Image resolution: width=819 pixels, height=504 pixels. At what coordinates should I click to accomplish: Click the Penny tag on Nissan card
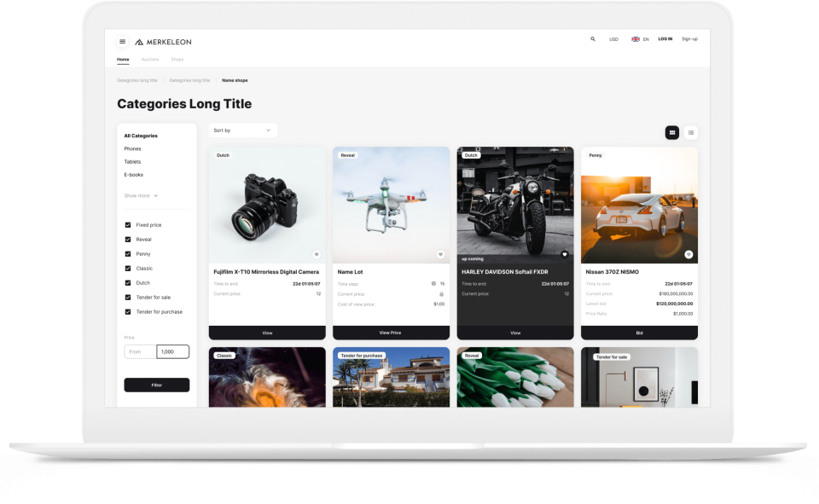pyautogui.click(x=595, y=156)
